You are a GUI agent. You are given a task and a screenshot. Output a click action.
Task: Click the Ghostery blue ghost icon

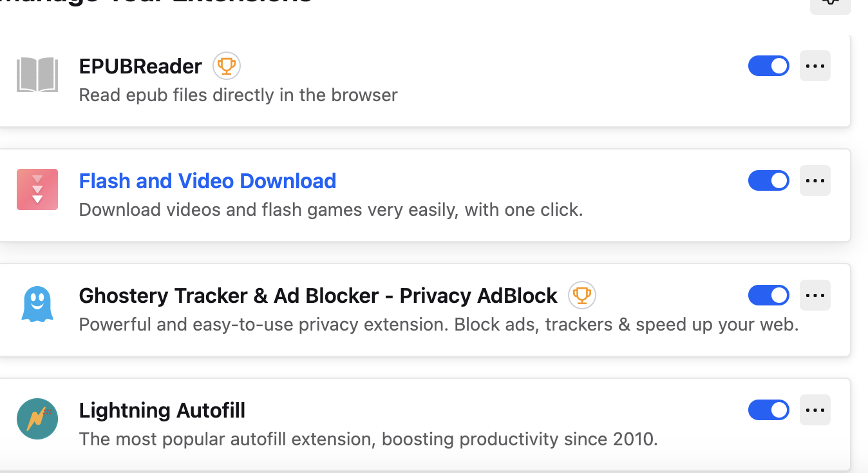[x=37, y=304]
